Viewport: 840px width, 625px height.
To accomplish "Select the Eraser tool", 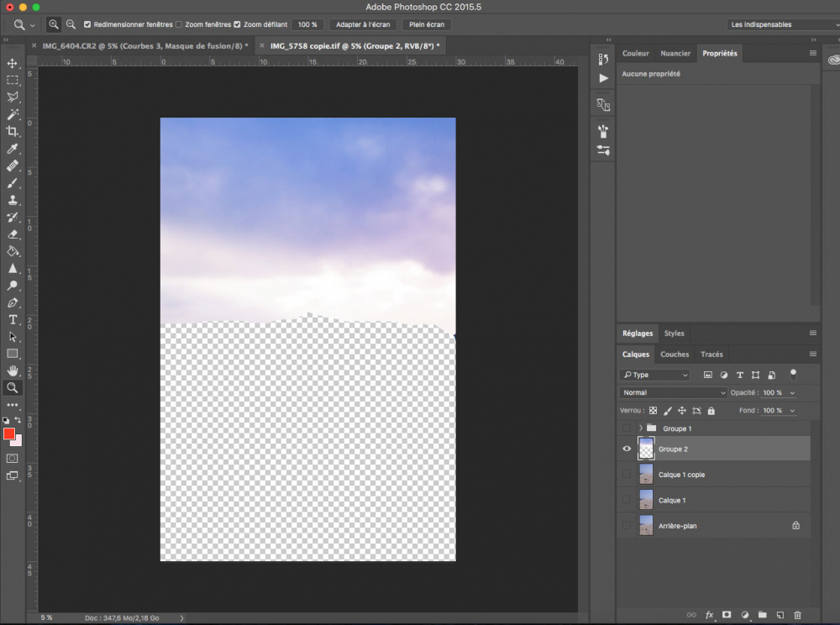I will tap(13, 234).
